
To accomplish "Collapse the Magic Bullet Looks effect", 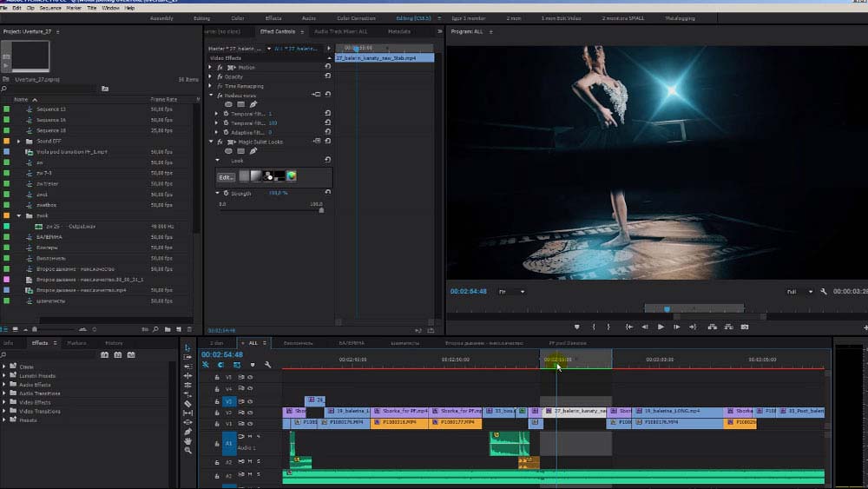I will coord(211,142).
